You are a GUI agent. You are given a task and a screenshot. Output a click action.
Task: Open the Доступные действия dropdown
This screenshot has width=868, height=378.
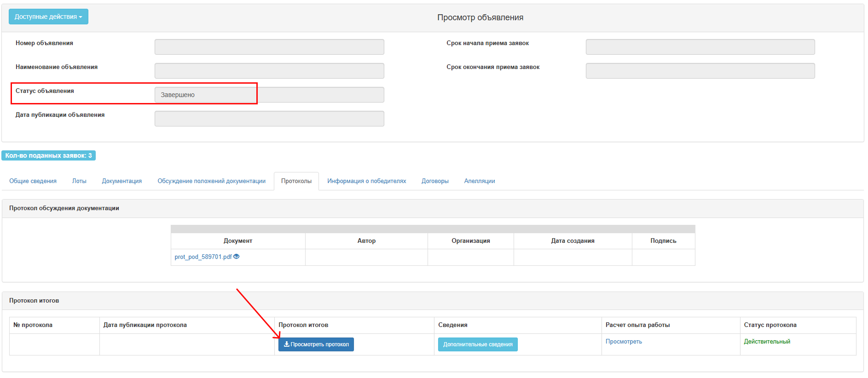click(48, 17)
